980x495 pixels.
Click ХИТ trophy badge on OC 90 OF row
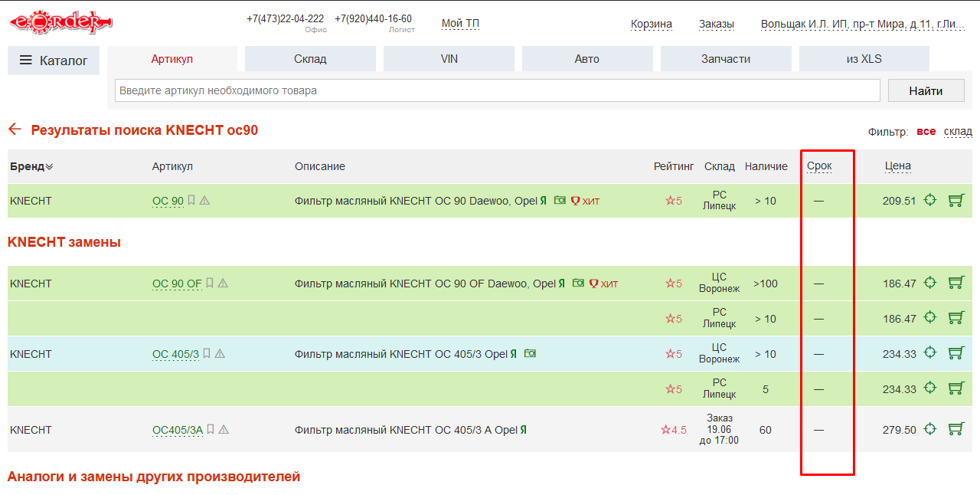click(603, 284)
